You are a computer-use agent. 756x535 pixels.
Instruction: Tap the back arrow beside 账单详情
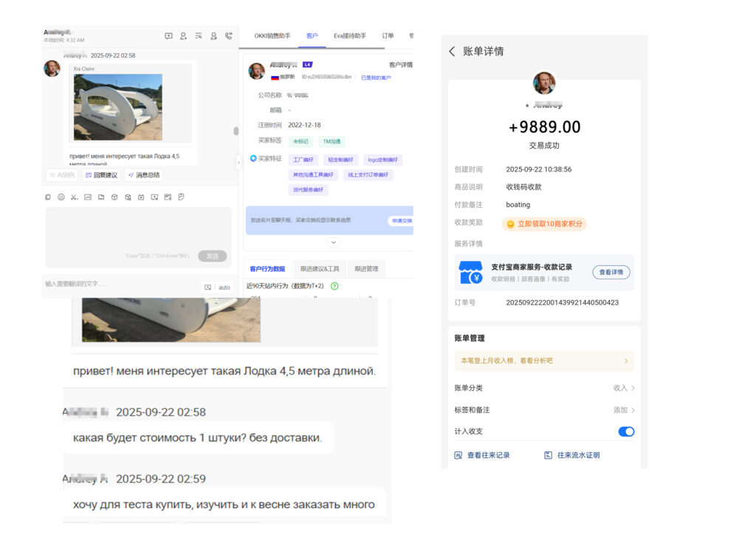click(452, 52)
